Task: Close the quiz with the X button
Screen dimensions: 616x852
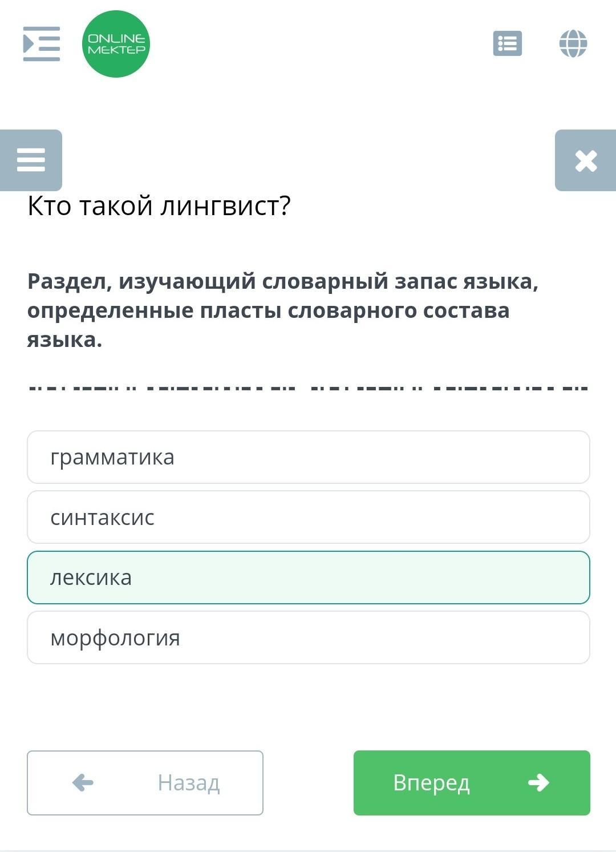Action: pos(586,160)
